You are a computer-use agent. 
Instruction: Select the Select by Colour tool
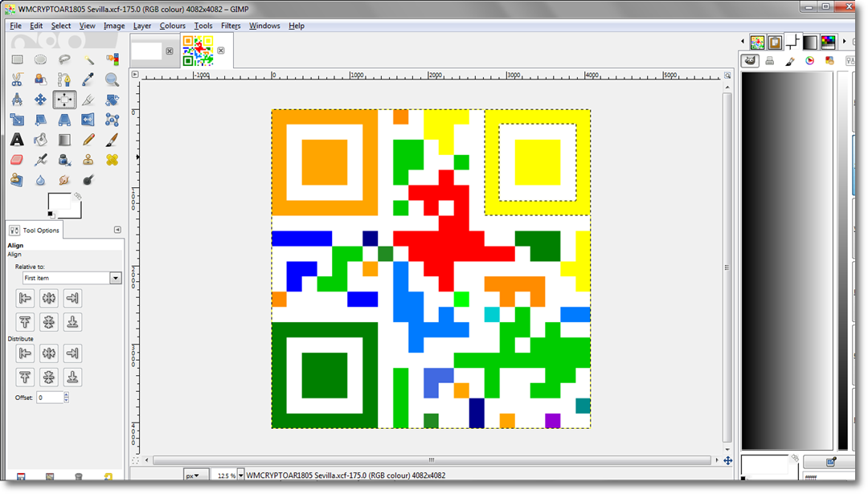113,59
